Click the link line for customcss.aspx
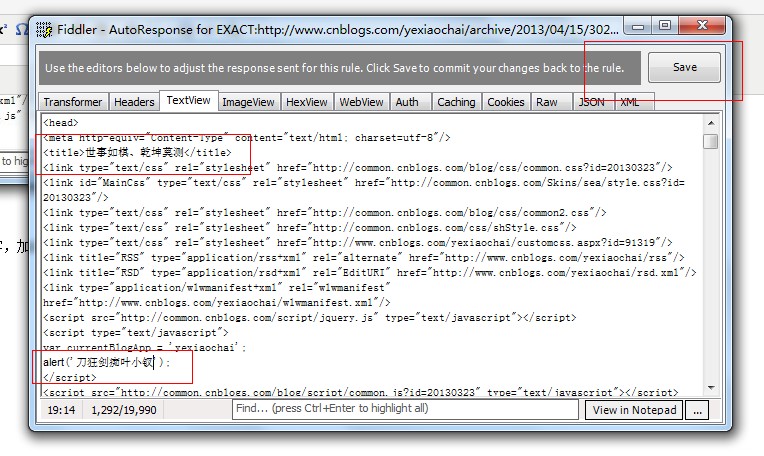Viewport: 764px width, 456px height. [x=358, y=243]
